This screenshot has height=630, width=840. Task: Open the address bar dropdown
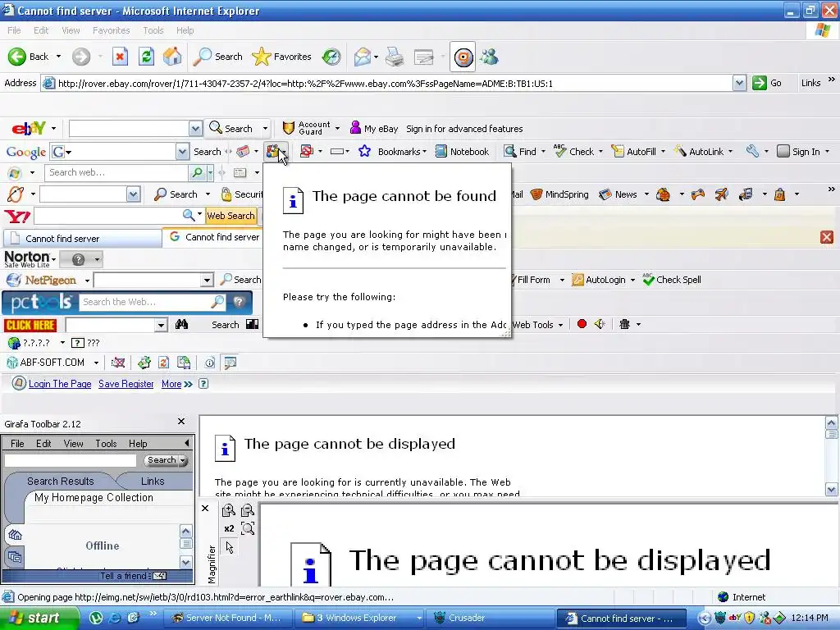tap(739, 83)
